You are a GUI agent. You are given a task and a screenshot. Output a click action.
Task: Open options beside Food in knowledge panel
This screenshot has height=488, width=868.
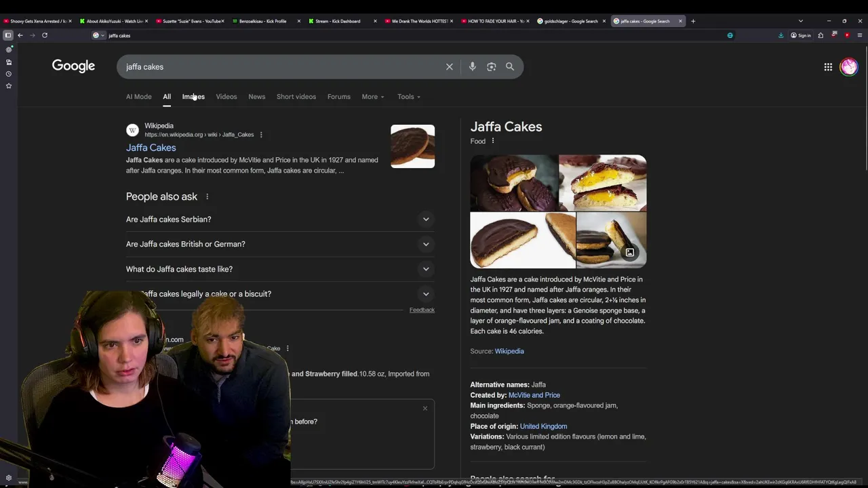(493, 141)
